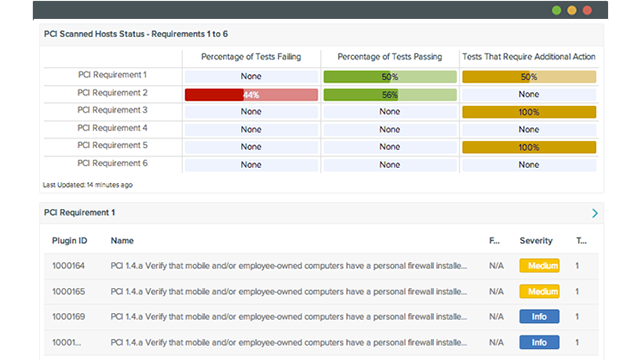Sort by Plugin ID column header
This screenshot has width=640, height=360.
(x=69, y=241)
